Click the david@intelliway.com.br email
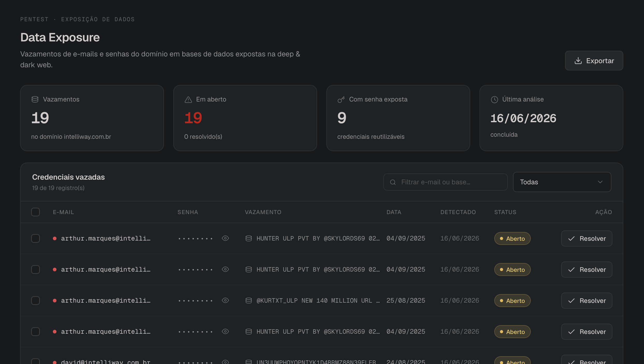 [x=106, y=362]
